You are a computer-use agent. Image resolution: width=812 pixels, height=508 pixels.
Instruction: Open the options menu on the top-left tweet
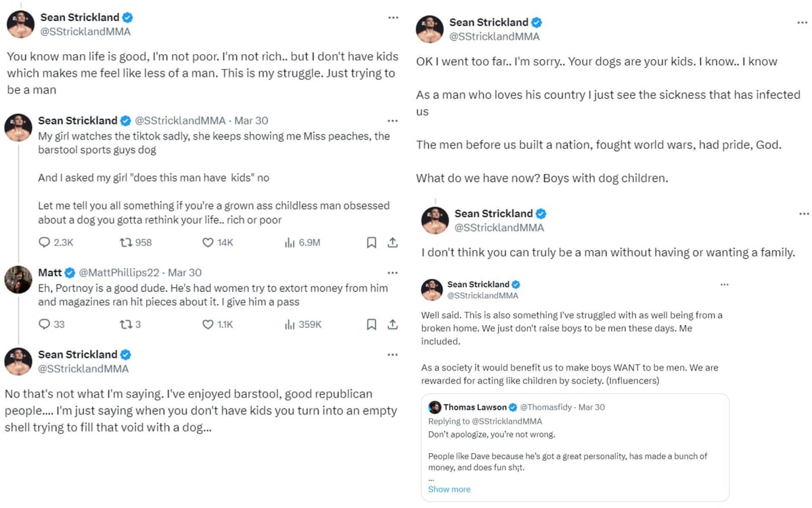tap(393, 18)
